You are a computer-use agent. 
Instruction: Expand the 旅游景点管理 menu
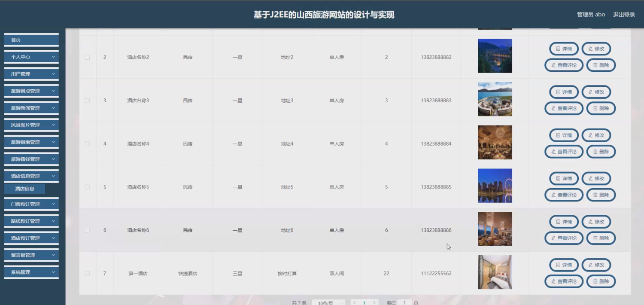[x=31, y=91]
